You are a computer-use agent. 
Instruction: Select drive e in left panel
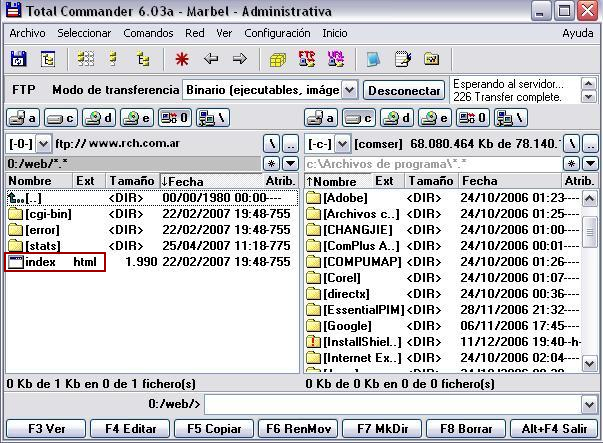point(137,118)
